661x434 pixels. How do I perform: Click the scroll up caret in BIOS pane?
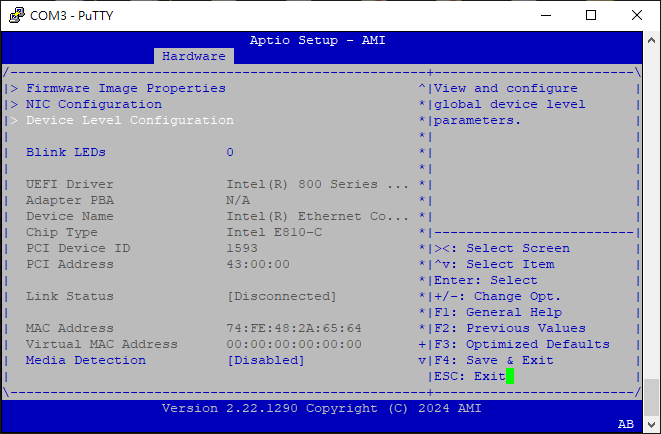click(x=422, y=88)
